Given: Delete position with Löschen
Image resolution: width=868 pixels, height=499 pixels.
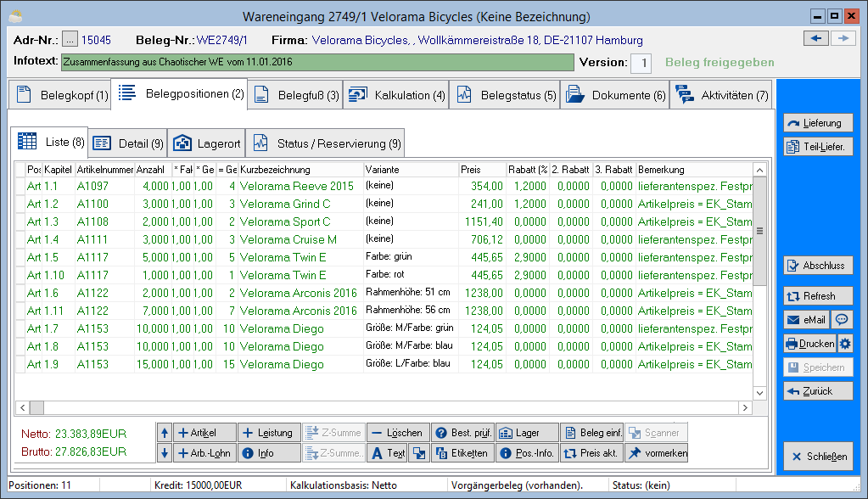Looking at the screenshot, I should point(398,433).
